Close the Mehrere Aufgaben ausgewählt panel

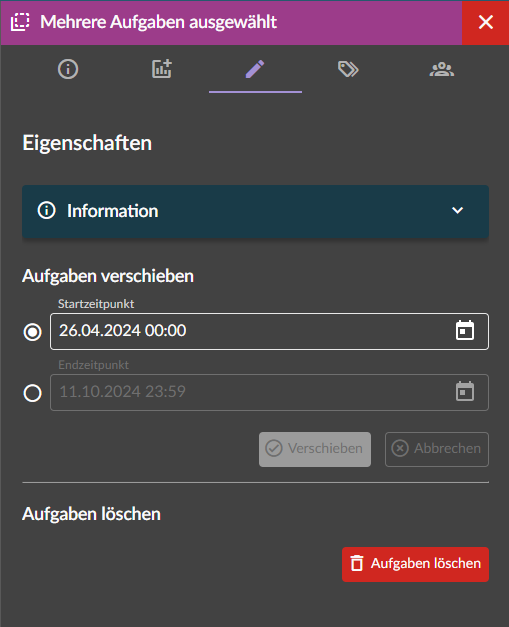485,22
